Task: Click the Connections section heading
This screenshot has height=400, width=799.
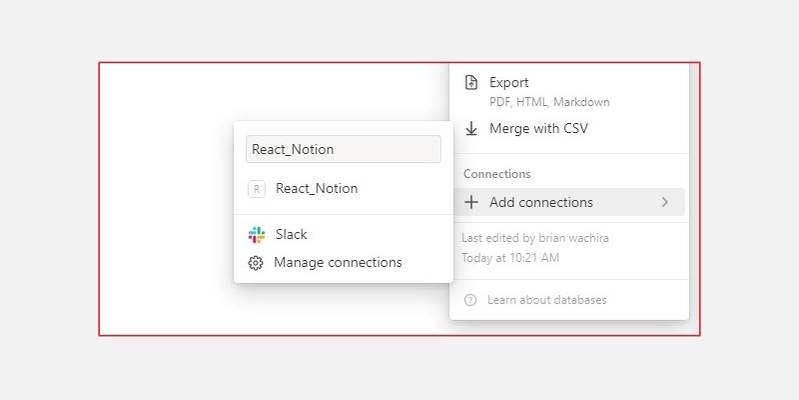Action: 497,174
